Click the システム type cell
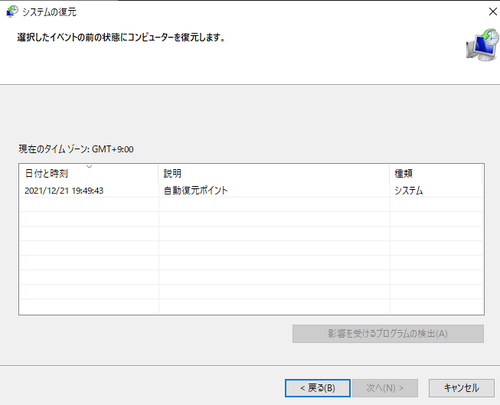 (409, 191)
